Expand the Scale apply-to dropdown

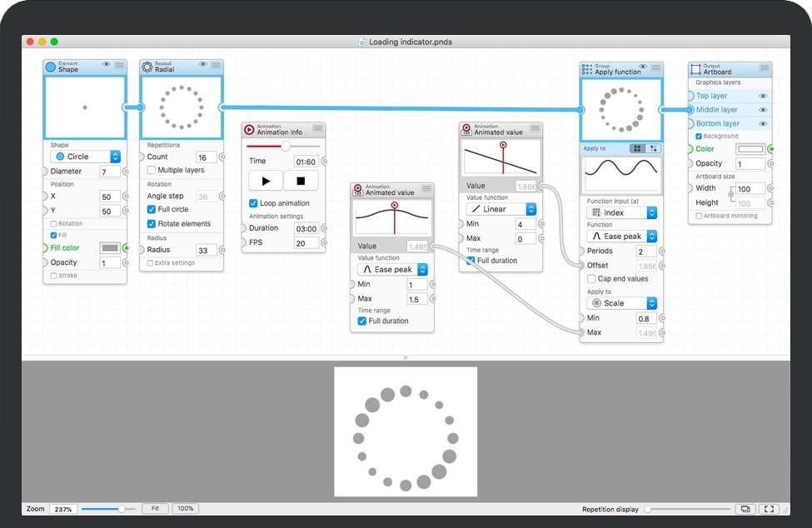622,303
